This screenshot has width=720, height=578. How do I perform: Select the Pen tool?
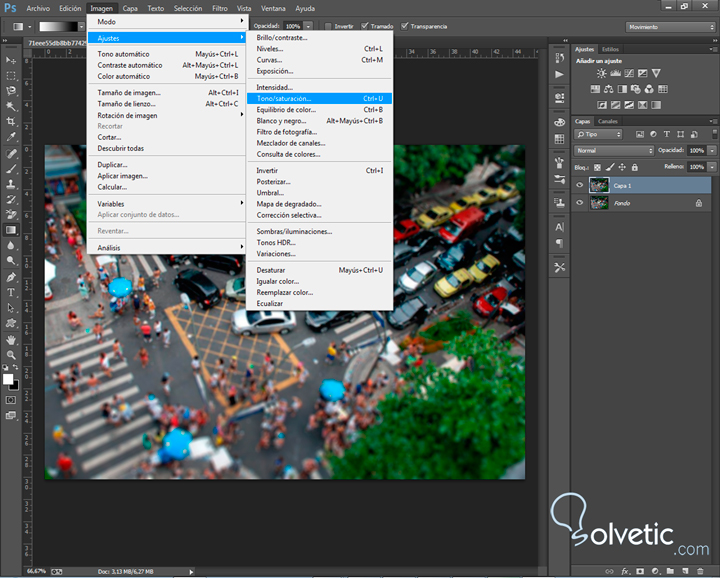tap(11, 277)
